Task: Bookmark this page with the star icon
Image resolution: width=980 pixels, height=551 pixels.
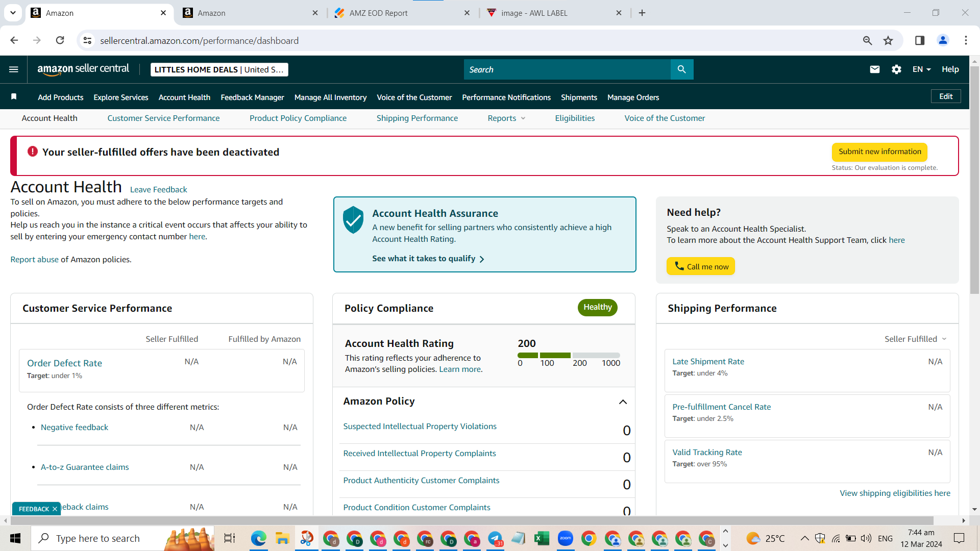Action: point(888,40)
